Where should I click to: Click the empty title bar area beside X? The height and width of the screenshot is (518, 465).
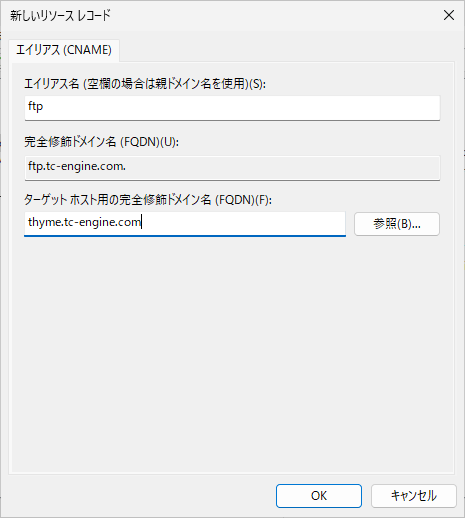click(x=273, y=15)
